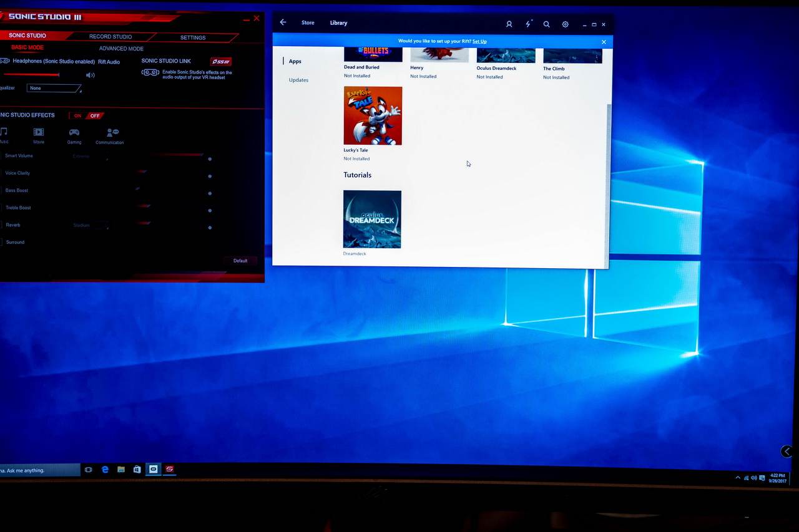Screen dimensions: 799x532
Task: Launch Microsoft Edge from the taskbar
Action: [105, 470]
